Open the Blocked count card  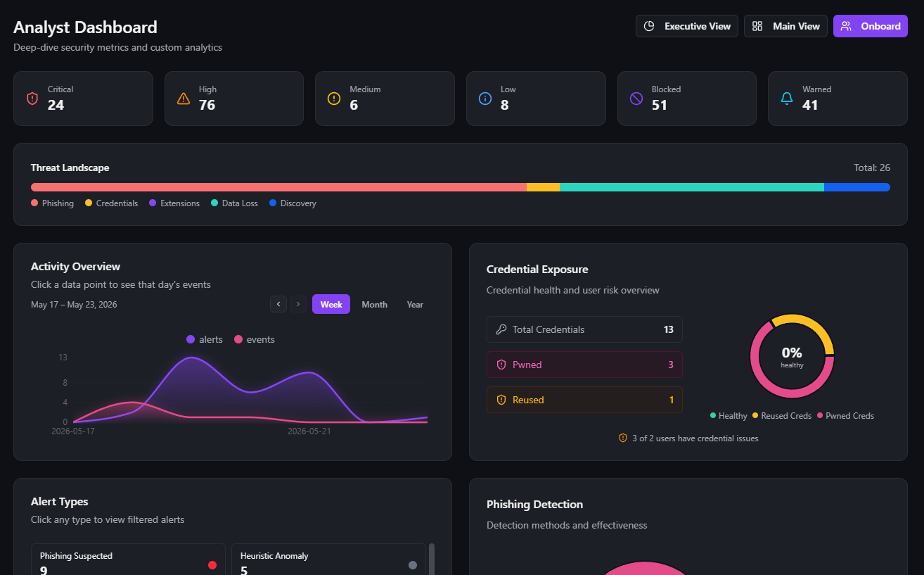click(x=687, y=99)
